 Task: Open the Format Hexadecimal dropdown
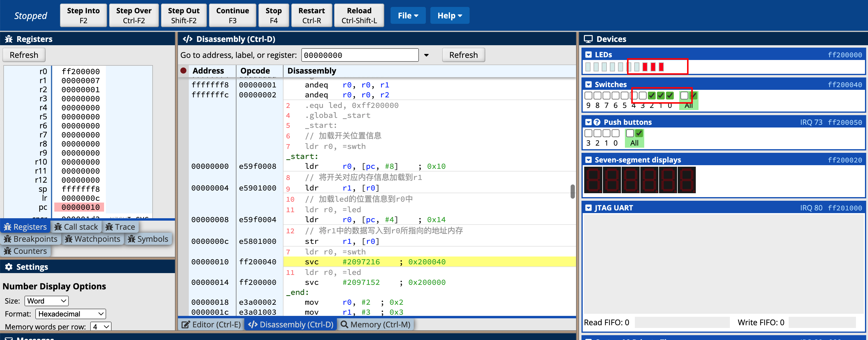[71, 314]
